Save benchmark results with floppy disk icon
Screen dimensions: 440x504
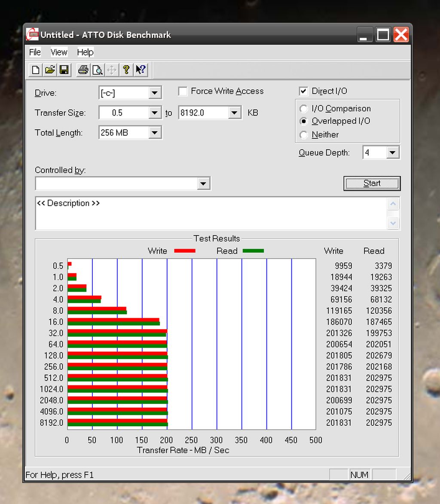pyautogui.click(x=64, y=70)
